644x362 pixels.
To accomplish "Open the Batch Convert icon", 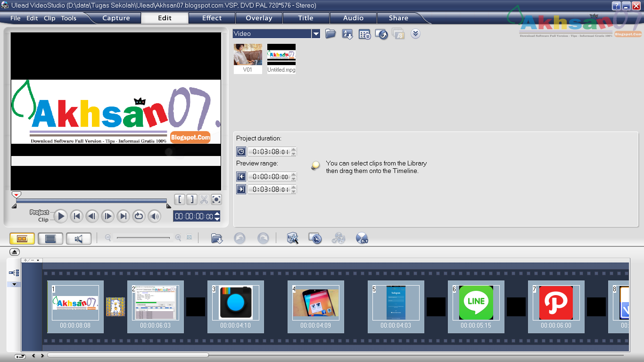I will [x=315, y=239].
